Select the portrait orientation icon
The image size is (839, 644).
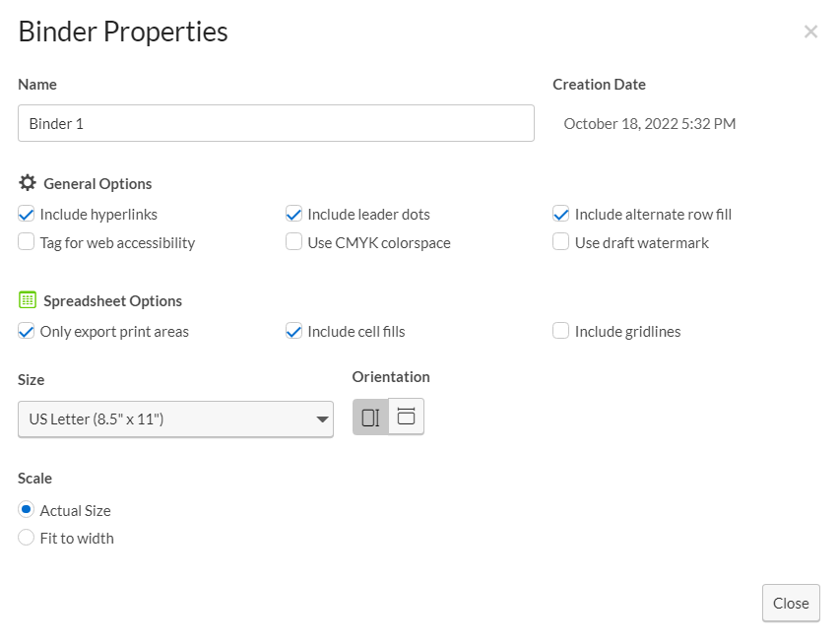[x=371, y=416]
